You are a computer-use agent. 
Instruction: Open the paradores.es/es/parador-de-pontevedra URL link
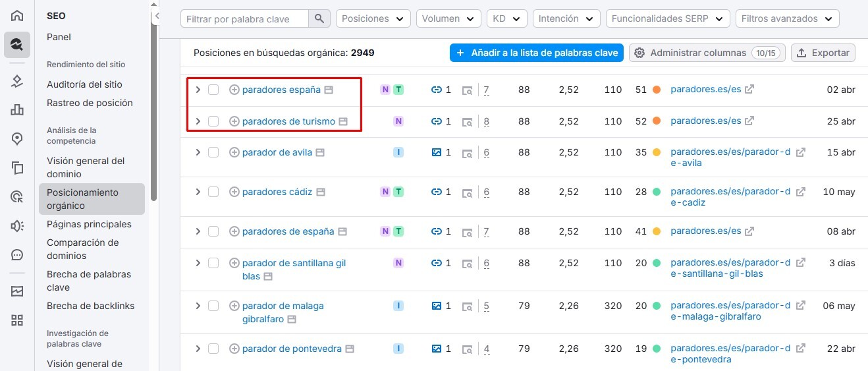pos(730,354)
